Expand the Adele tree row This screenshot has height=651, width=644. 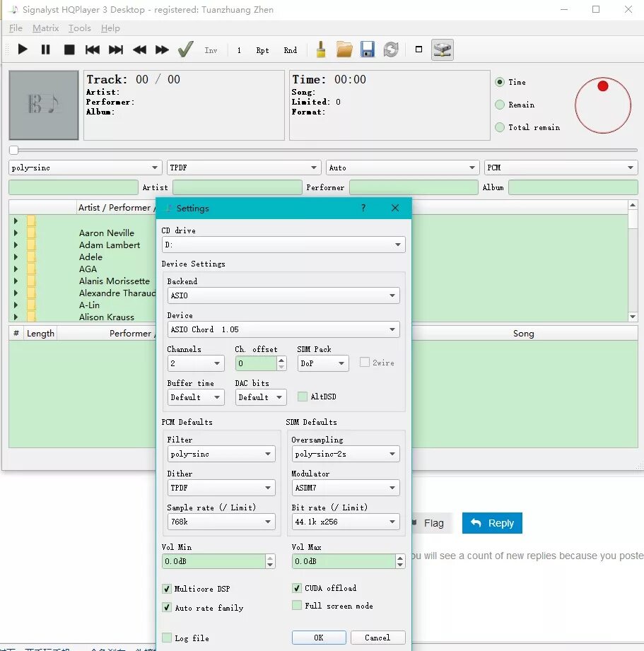coord(16,257)
